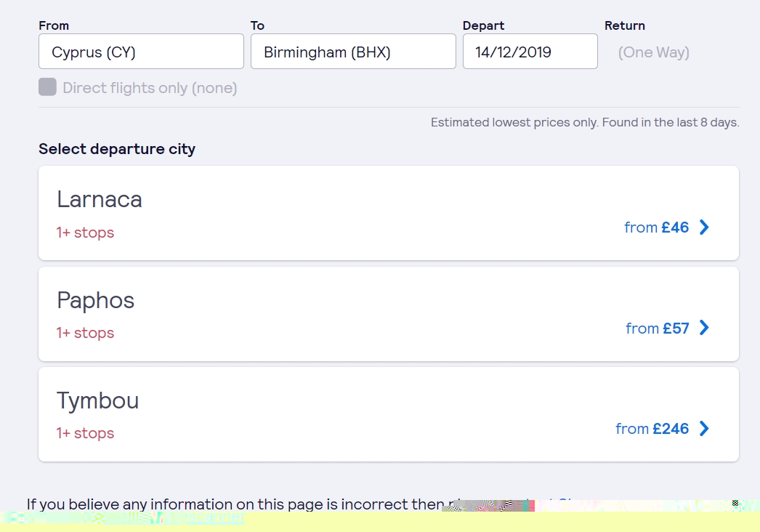
Task: Toggle the Direct flights only checkbox
Action: point(47,88)
